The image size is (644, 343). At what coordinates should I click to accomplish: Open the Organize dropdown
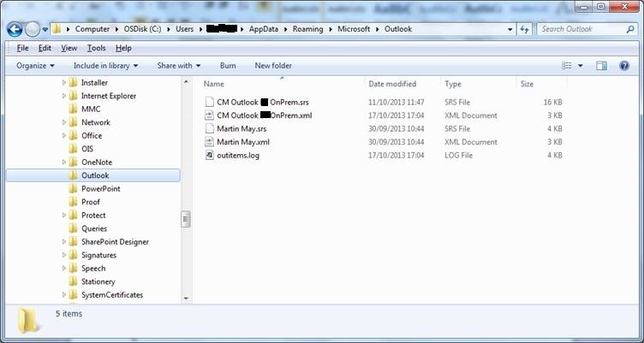pyautogui.click(x=35, y=66)
